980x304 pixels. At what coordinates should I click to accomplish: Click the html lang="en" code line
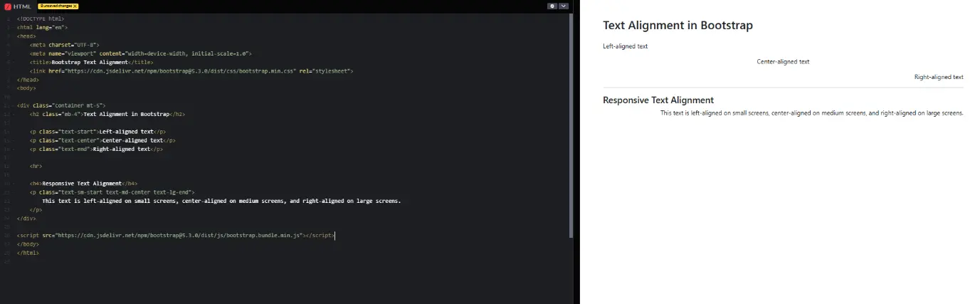[x=42, y=27]
